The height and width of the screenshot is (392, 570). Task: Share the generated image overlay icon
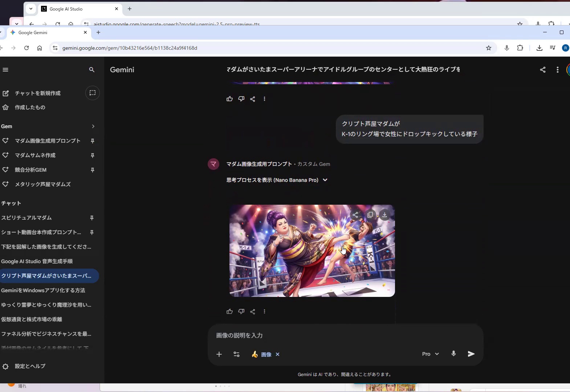(x=355, y=215)
